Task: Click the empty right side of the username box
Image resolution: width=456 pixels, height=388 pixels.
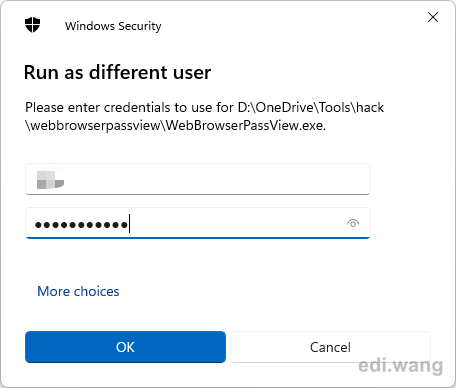Action: coord(217,179)
